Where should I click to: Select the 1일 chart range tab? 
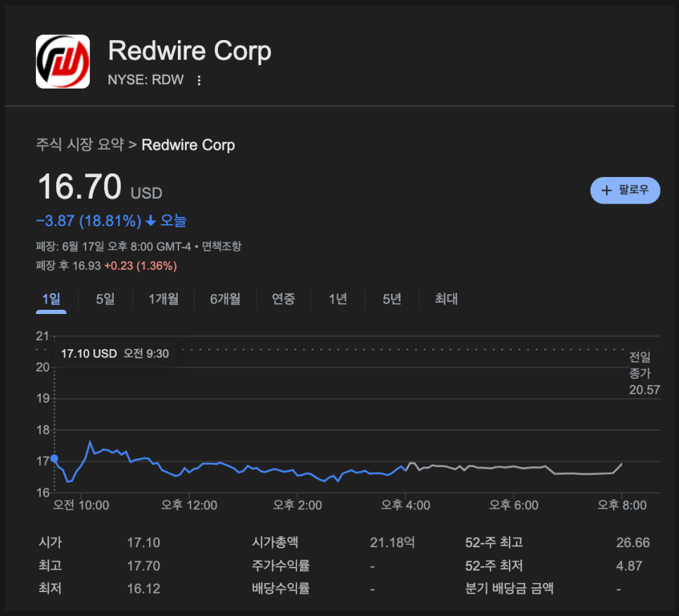pos(51,299)
